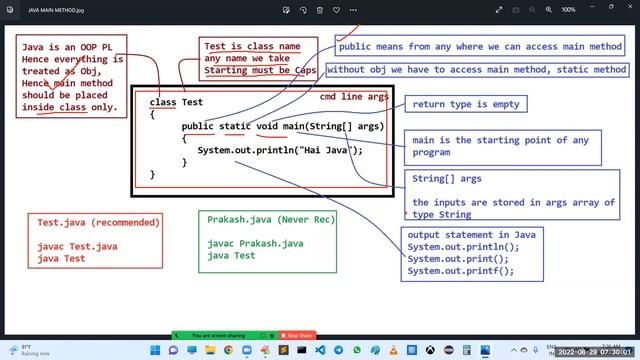Click the cloud icon in system tray

[524, 350]
